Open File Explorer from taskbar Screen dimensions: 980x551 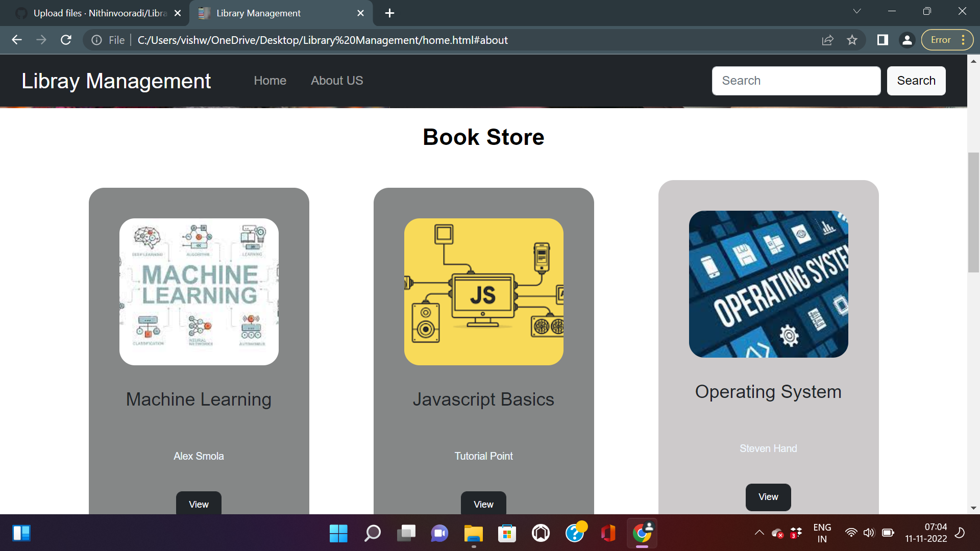click(x=473, y=533)
